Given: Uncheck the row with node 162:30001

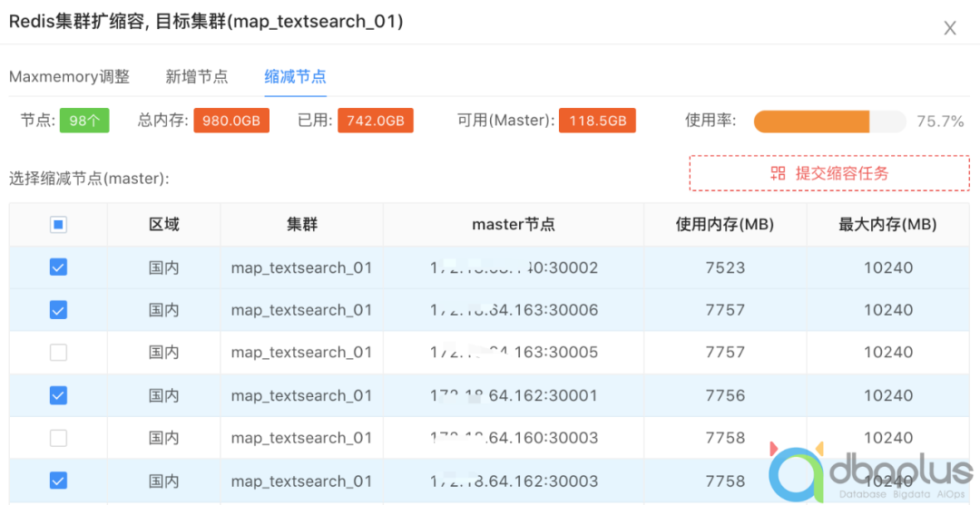Looking at the screenshot, I should 58,395.
